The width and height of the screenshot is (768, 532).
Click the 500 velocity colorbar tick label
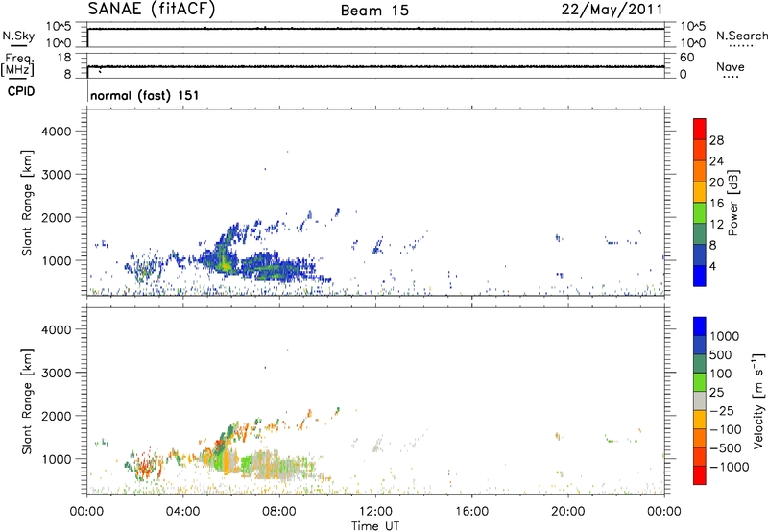point(720,355)
